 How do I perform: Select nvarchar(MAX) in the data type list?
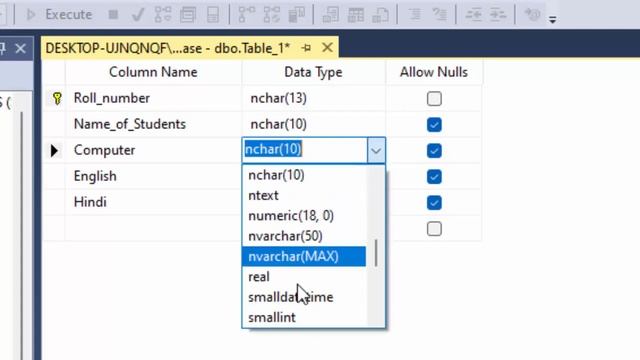304,257
